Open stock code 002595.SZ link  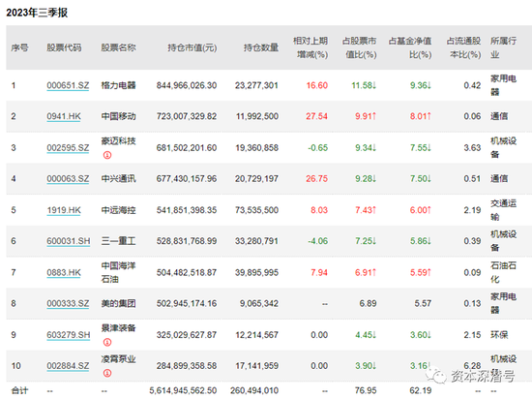click(68, 148)
